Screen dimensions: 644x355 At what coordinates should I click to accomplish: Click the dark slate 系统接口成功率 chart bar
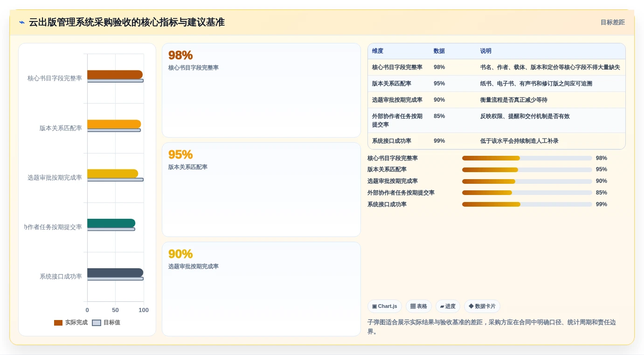click(x=115, y=273)
